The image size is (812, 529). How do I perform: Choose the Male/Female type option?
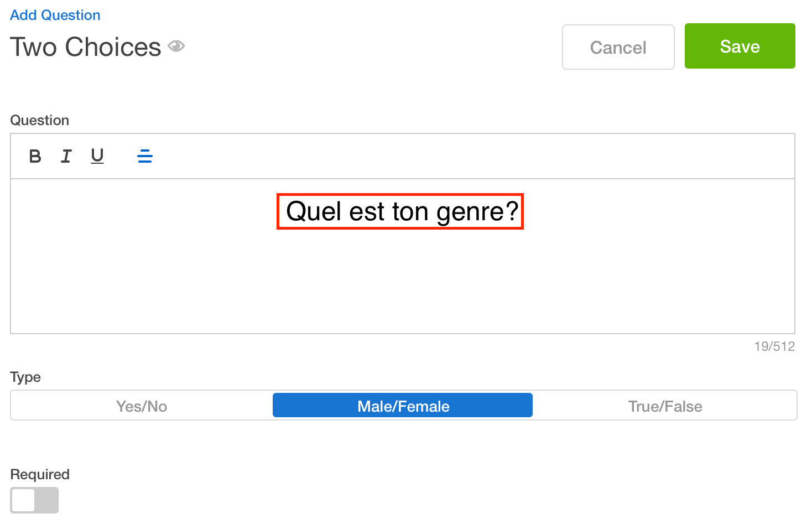coord(403,405)
